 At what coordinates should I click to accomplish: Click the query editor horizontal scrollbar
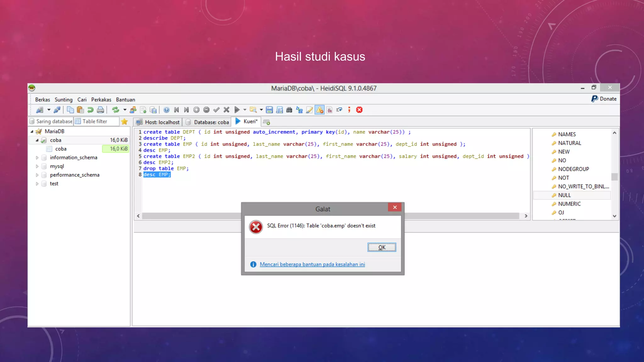coord(189,216)
